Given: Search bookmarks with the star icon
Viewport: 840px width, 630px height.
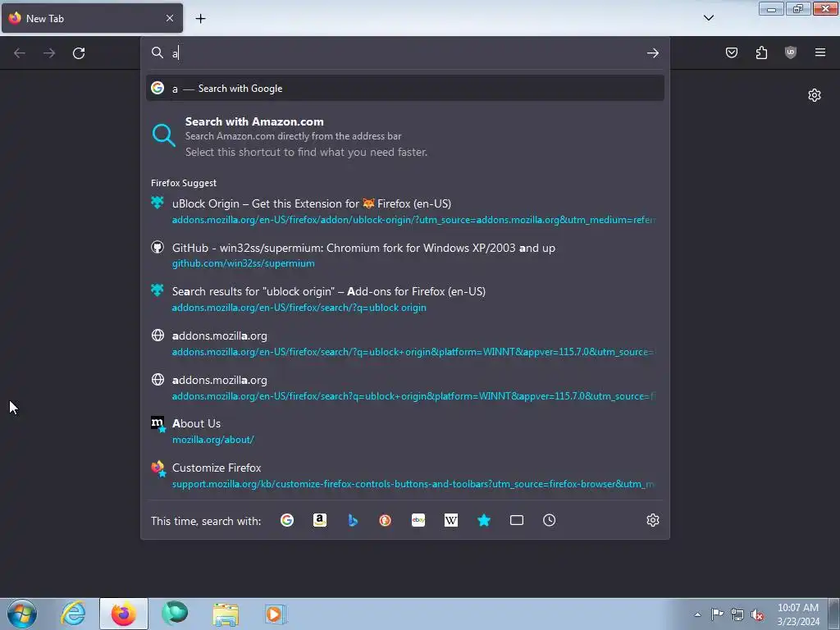Looking at the screenshot, I should tap(484, 520).
